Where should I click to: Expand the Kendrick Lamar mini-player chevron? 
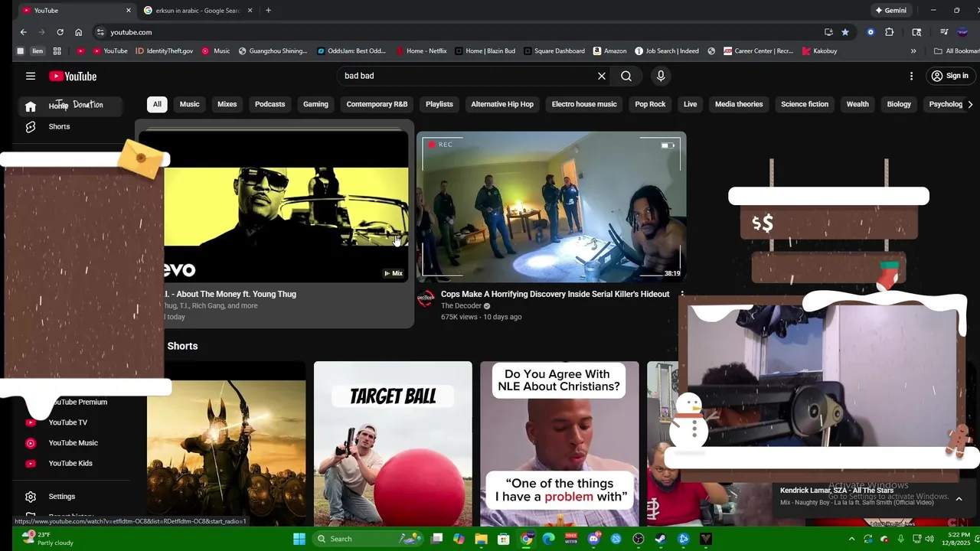tap(959, 499)
